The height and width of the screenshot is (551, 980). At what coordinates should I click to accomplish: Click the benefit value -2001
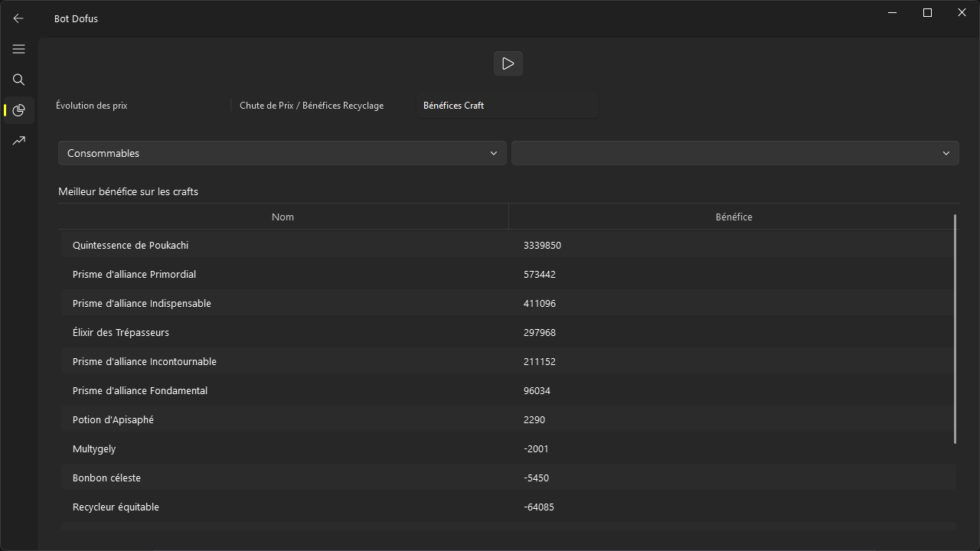click(536, 448)
